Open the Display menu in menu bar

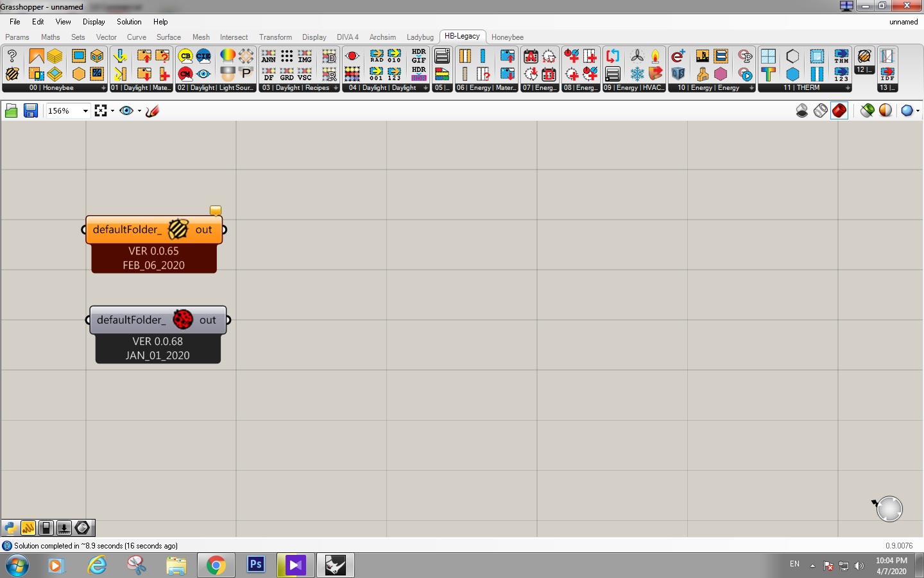point(94,22)
